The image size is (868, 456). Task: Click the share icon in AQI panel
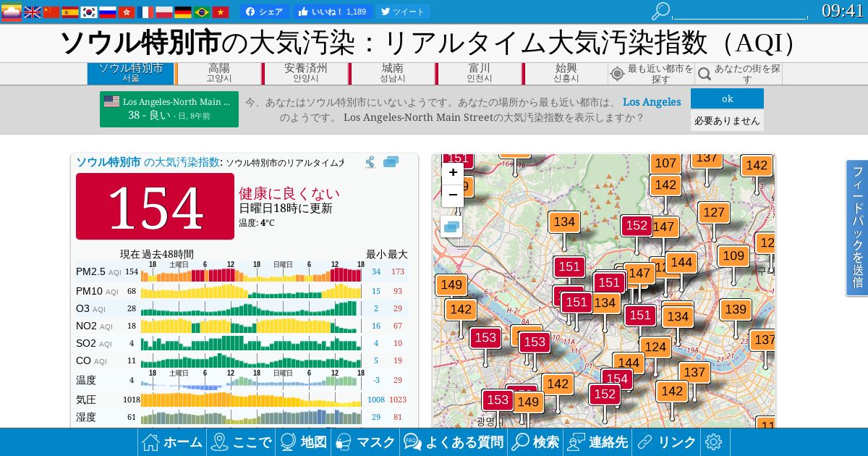(x=370, y=162)
